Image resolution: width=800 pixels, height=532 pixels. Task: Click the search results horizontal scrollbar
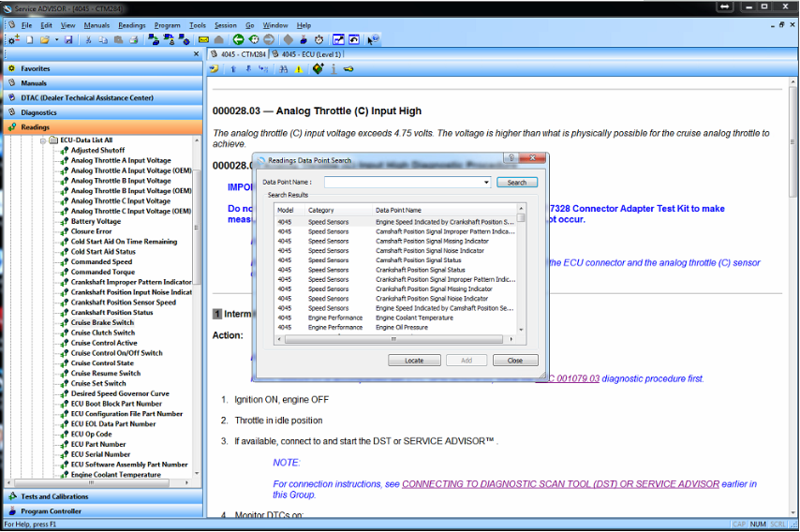(393, 339)
